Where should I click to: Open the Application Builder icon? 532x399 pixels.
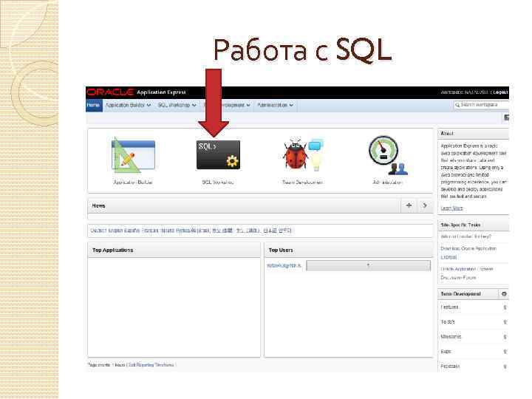133,155
